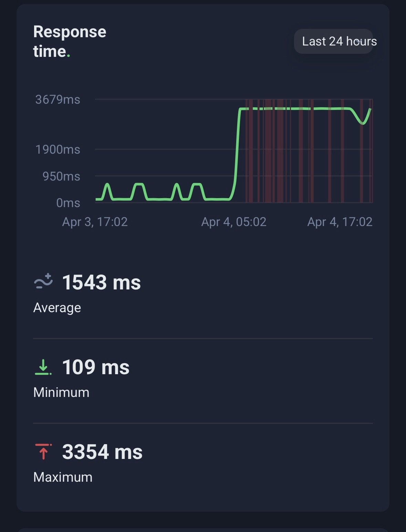The height and width of the screenshot is (532, 406).
Task: Click the 0ms y-axis label
Action: click(x=68, y=203)
